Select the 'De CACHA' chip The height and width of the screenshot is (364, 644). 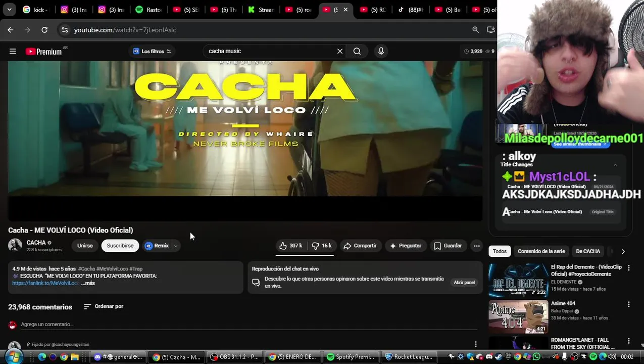coord(588,251)
